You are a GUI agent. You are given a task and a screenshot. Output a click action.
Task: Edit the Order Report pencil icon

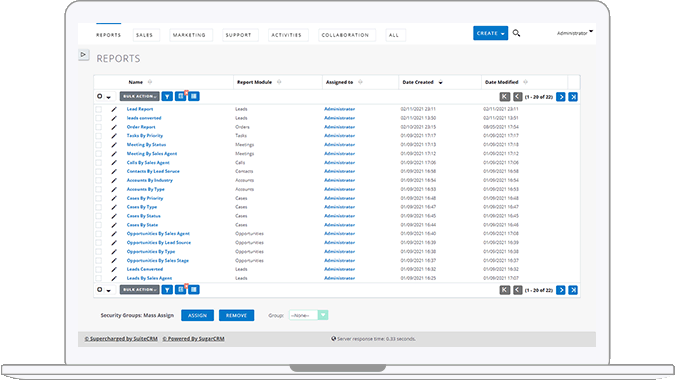pos(114,127)
